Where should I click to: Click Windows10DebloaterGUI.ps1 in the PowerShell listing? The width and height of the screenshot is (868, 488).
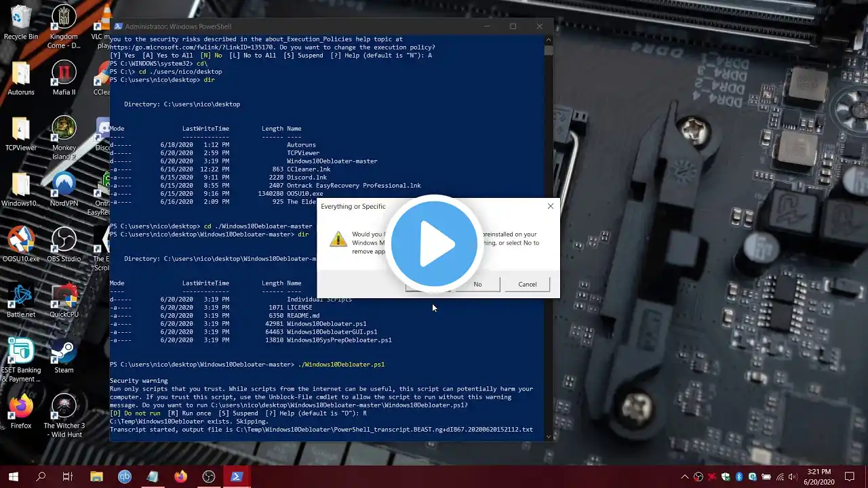332,332
